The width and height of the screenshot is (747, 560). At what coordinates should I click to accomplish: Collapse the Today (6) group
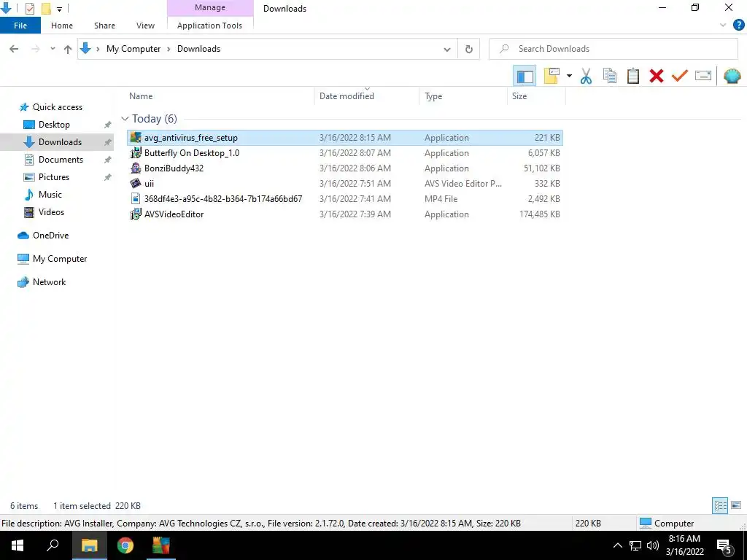(125, 119)
